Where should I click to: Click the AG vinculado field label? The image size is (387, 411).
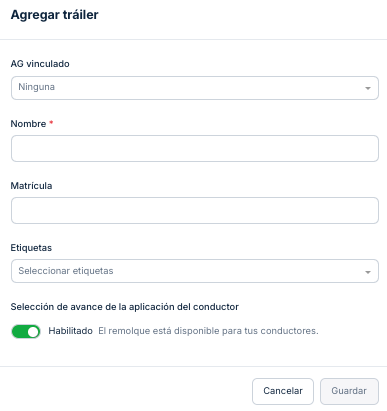40,64
